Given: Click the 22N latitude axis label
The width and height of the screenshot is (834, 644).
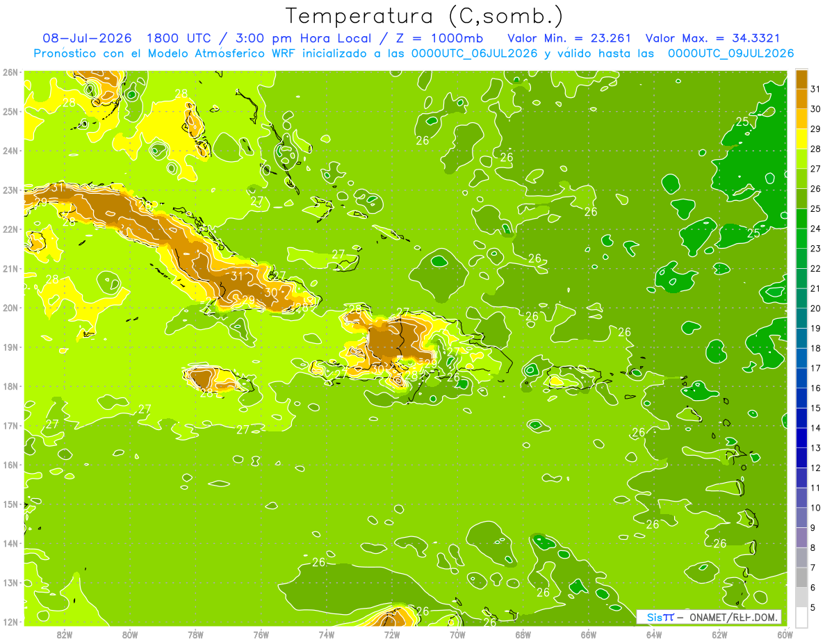Looking at the screenshot, I should click(x=10, y=229).
